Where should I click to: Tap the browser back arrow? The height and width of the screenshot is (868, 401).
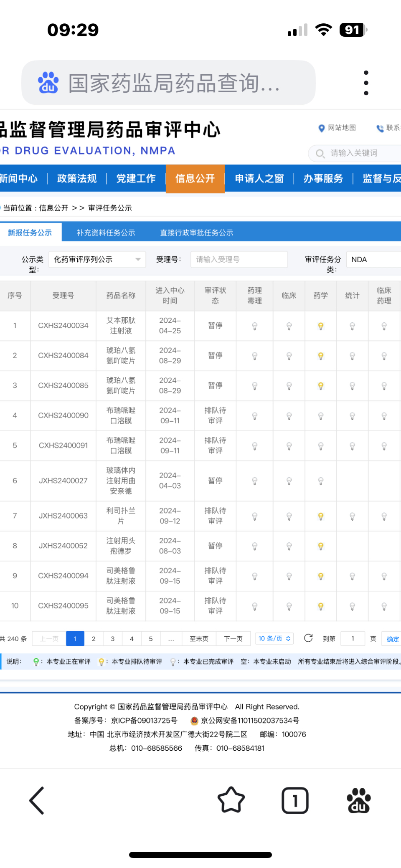37,800
